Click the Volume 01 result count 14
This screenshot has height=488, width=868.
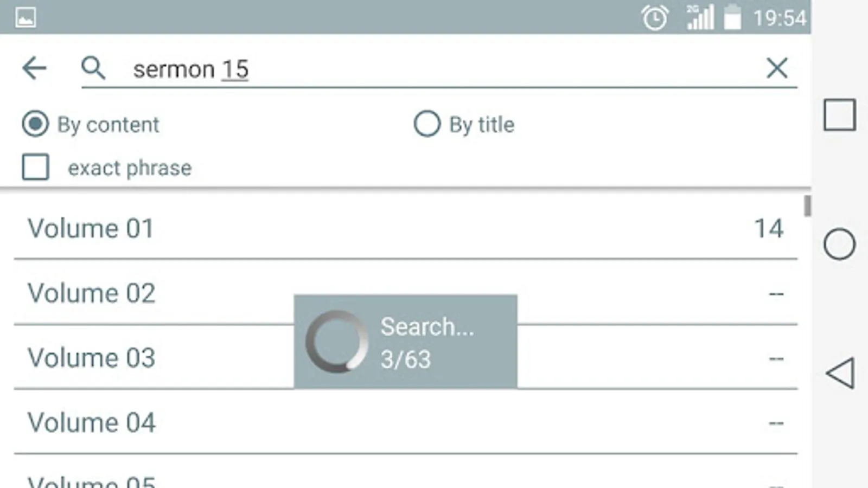point(769,228)
